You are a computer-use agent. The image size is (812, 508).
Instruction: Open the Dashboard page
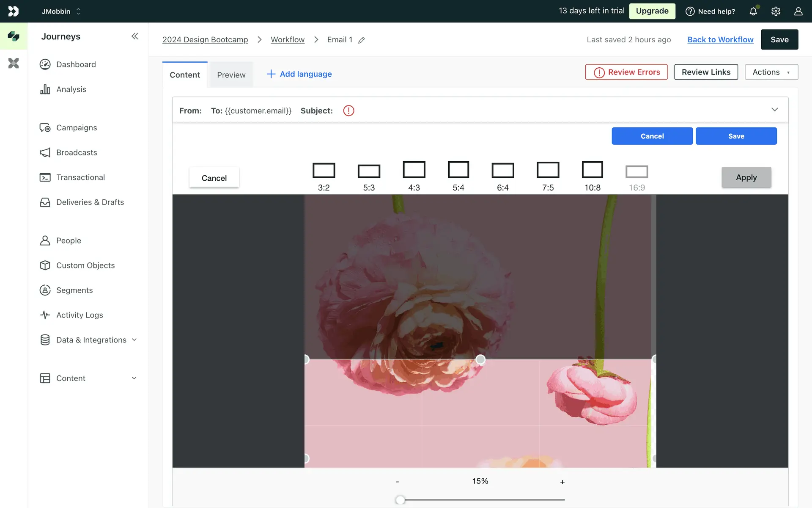(76, 64)
